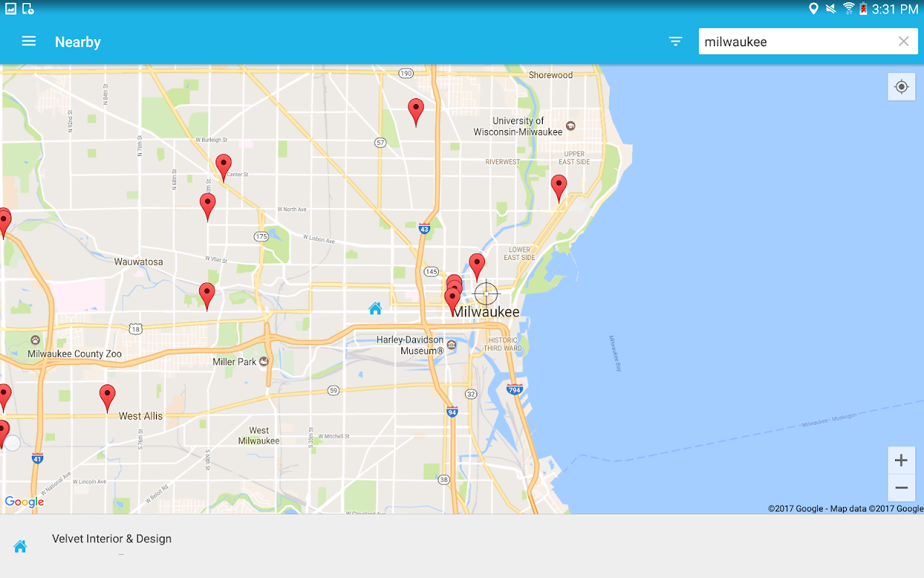The image size is (924, 578).
Task: Tap the Harley-Davidson Museum icon
Action: point(452,345)
